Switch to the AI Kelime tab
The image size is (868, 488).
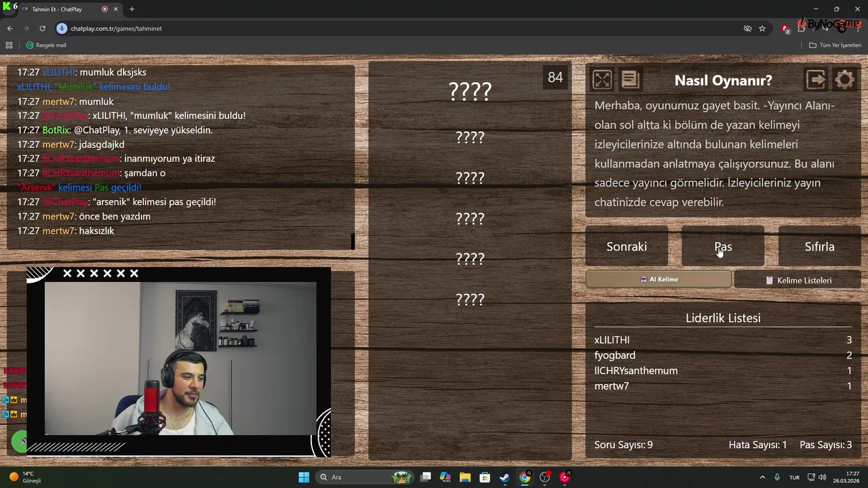pyautogui.click(x=658, y=279)
